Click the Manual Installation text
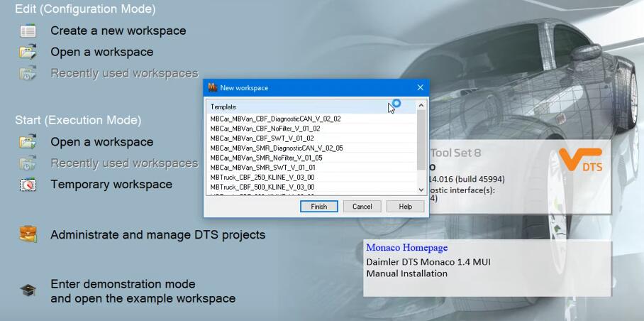The height and width of the screenshot is (321, 644). 406,273
